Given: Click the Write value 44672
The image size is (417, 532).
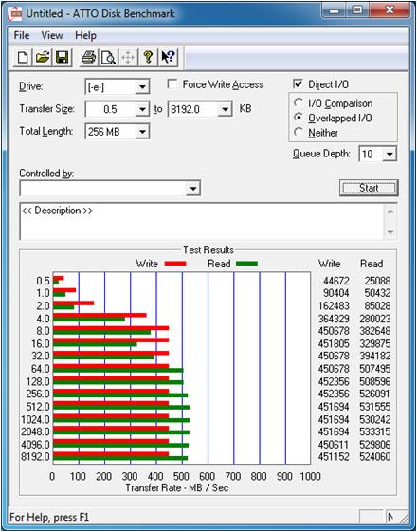Looking at the screenshot, I should tap(336, 281).
